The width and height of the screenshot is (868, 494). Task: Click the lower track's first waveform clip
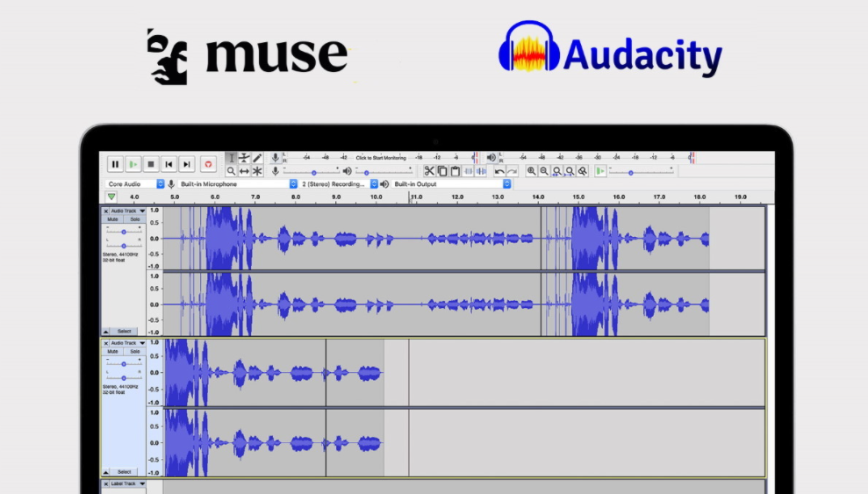[245, 373]
